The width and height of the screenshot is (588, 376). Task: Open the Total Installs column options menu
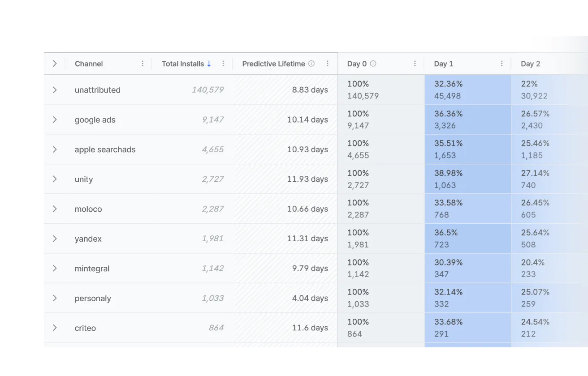tap(223, 64)
